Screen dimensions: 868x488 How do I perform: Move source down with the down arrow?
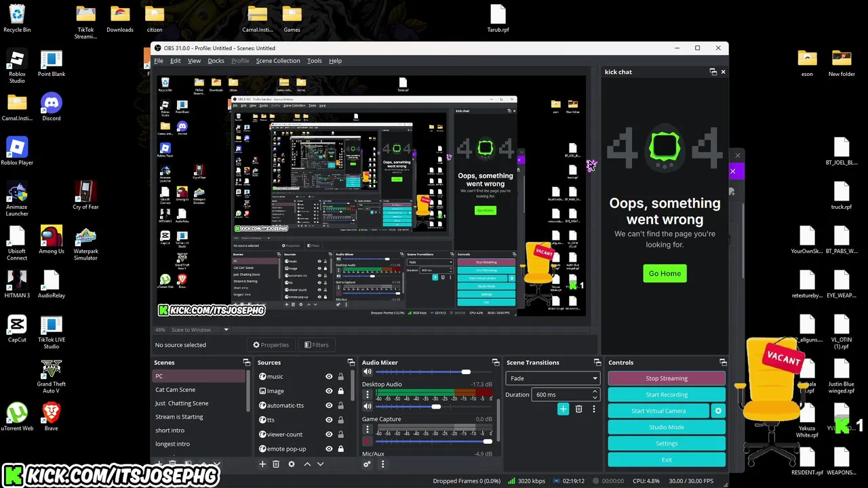tap(321, 464)
